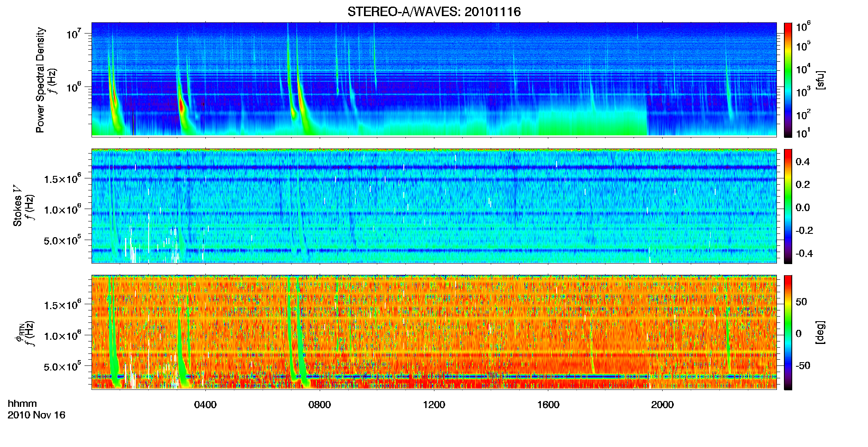Click the bottom [deg] colorbar unit label

click(820, 332)
